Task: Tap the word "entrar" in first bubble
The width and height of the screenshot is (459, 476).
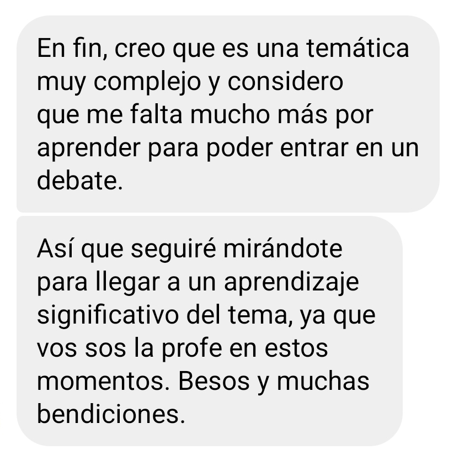Action: tap(314, 148)
